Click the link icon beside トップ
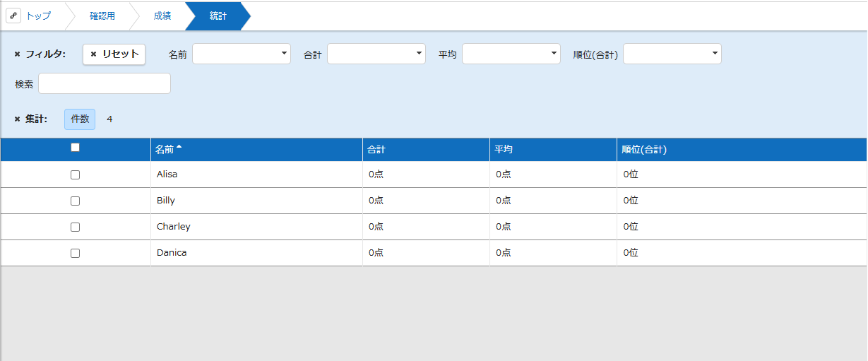Viewport: 868px width, 361px height. pos(13,16)
